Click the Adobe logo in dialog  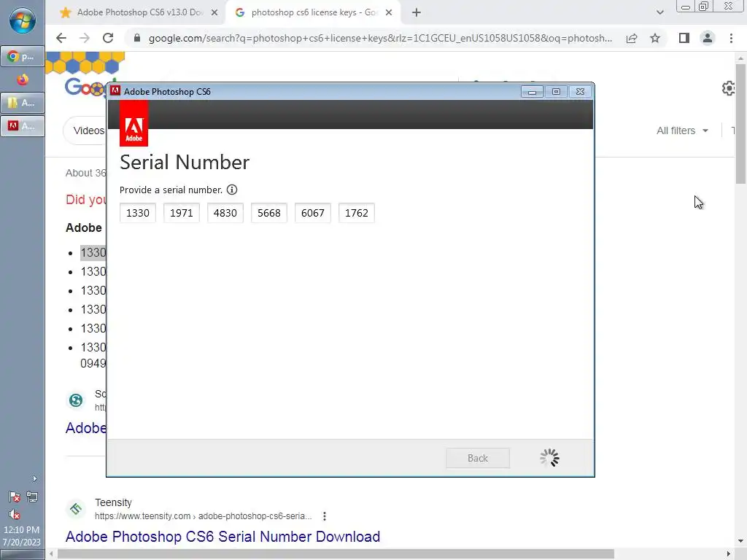tap(134, 123)
